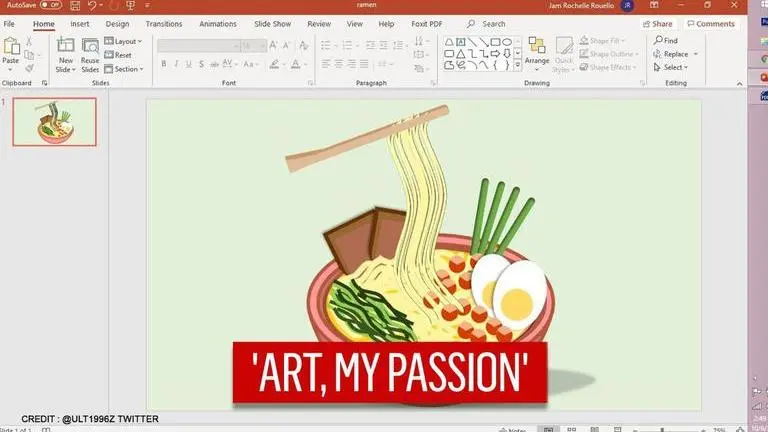Select the Rounded Rectangle shape

point(449,54)
